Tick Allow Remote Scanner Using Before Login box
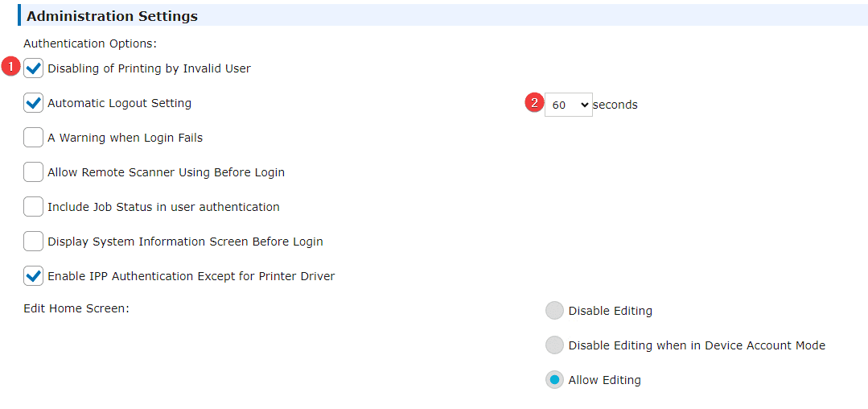The width and height of the screenshot is (868, 409). (x=34, y=172)
